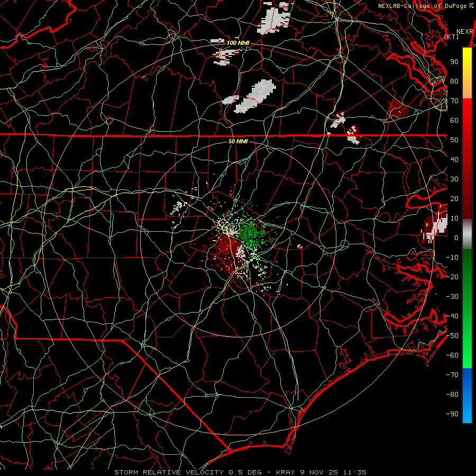Click the 50 NMI range ring label
Screen dimensions: 476x476
click(238, 141)
